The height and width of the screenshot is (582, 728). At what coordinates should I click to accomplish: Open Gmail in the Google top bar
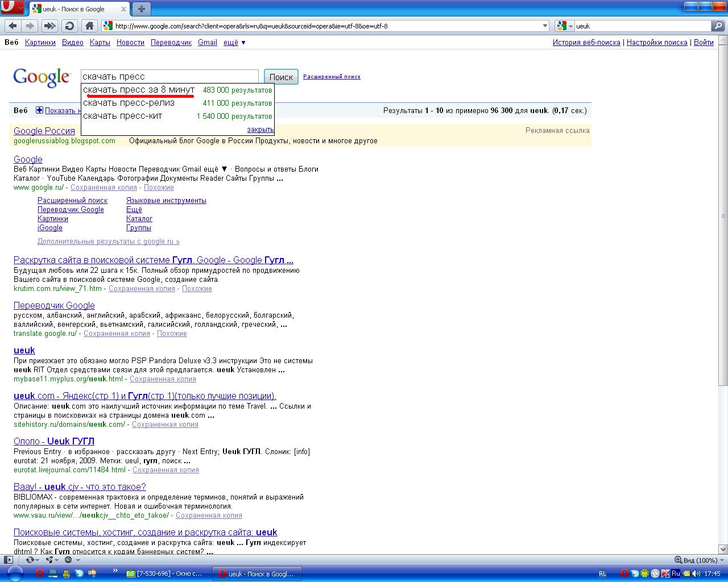coord(208,43)
